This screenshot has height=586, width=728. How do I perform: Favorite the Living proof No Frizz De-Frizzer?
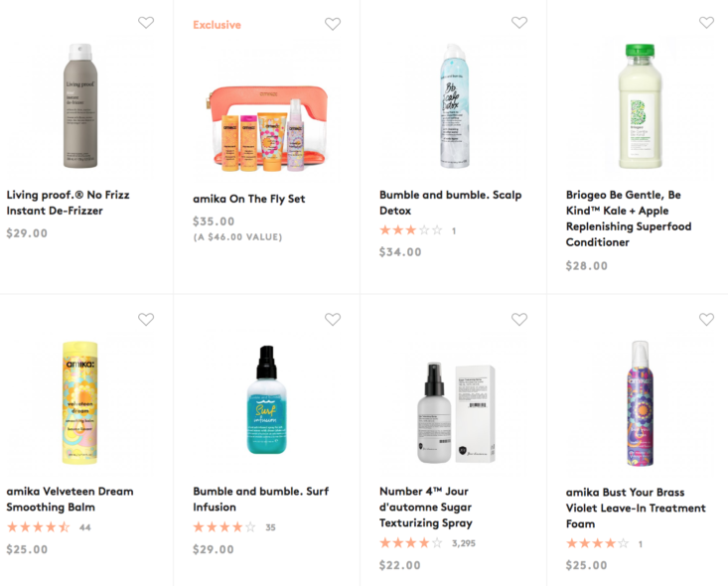[x=146, y=23]
